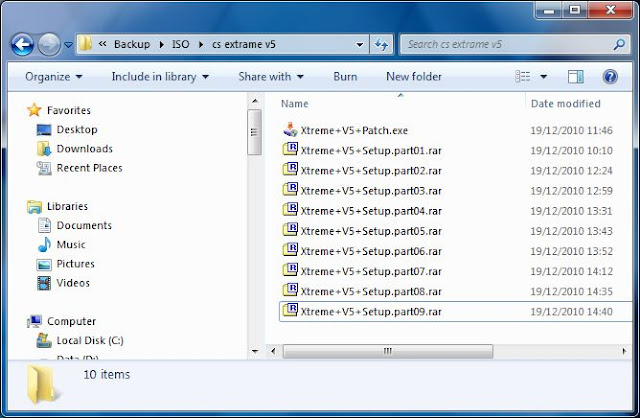Expand subfolders arrow after Backup
This screenshot has width=640, height=418.
162,44
